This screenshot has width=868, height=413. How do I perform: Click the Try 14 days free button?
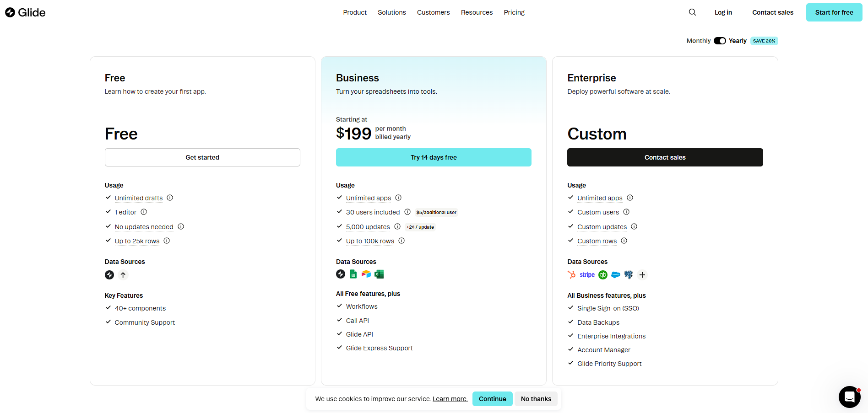(x=434, y=157)
